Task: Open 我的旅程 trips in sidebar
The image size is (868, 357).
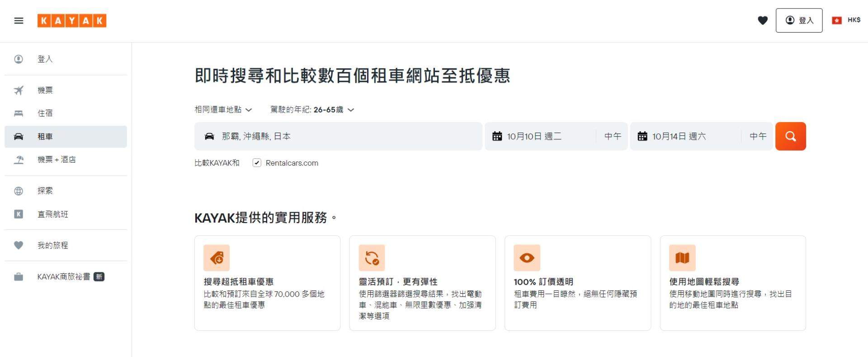Action: click(66, 245)
